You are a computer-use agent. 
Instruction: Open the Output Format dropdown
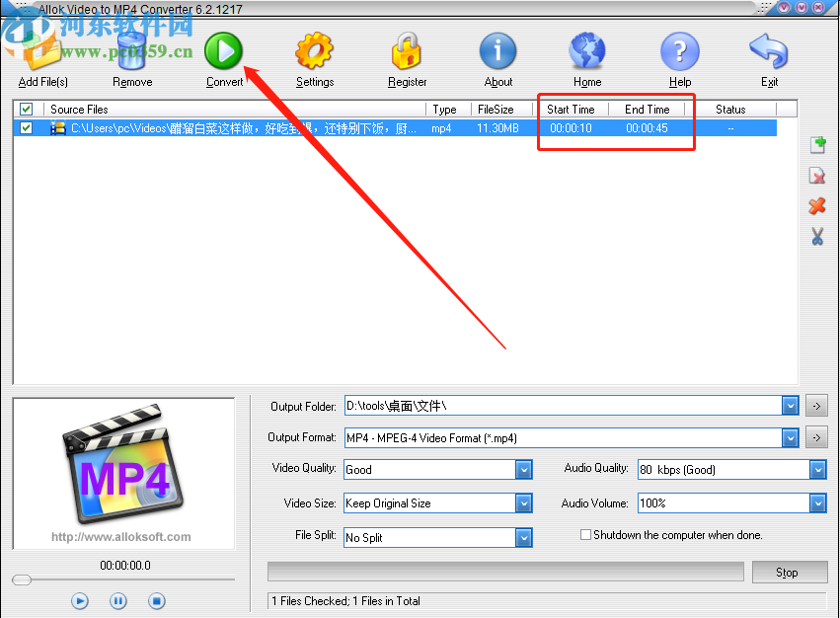click(791, 437)
